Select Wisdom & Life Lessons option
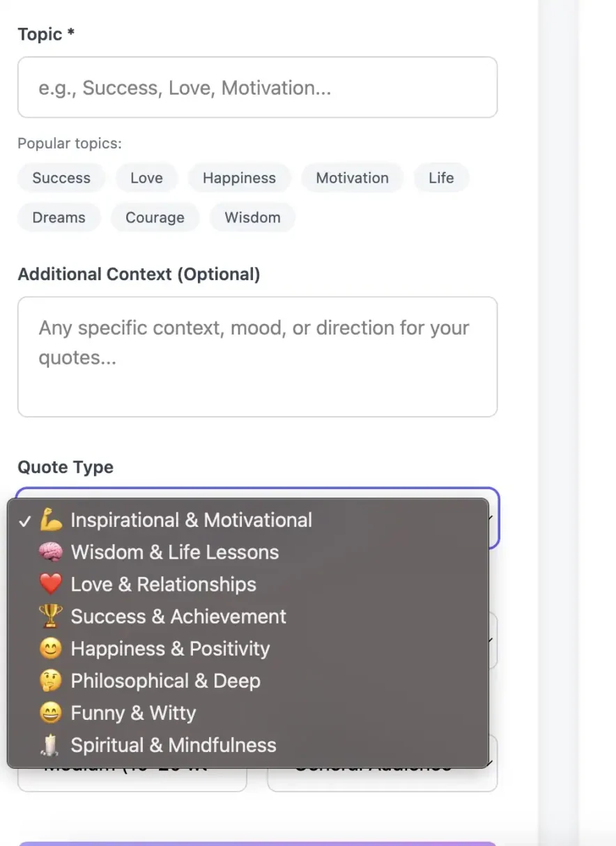Viewport: 616px width, 846px height. tap(174, 553)
